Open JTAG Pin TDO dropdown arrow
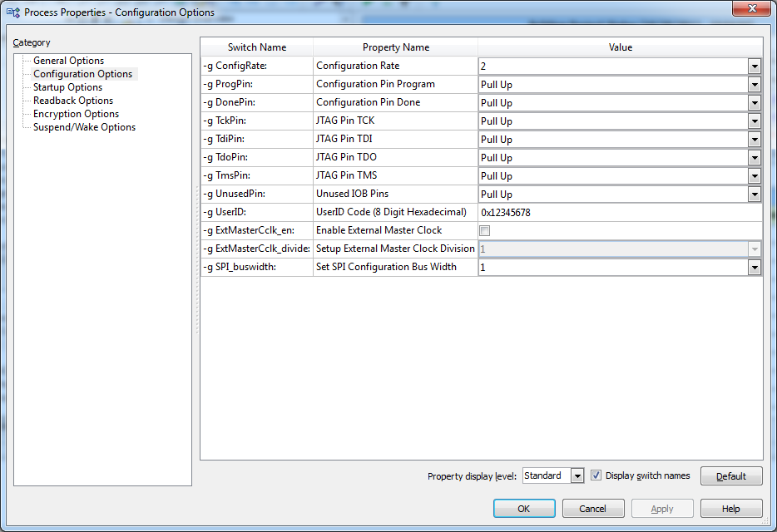The width and height of the screenshot is (777, 532). tap(755, 158)
